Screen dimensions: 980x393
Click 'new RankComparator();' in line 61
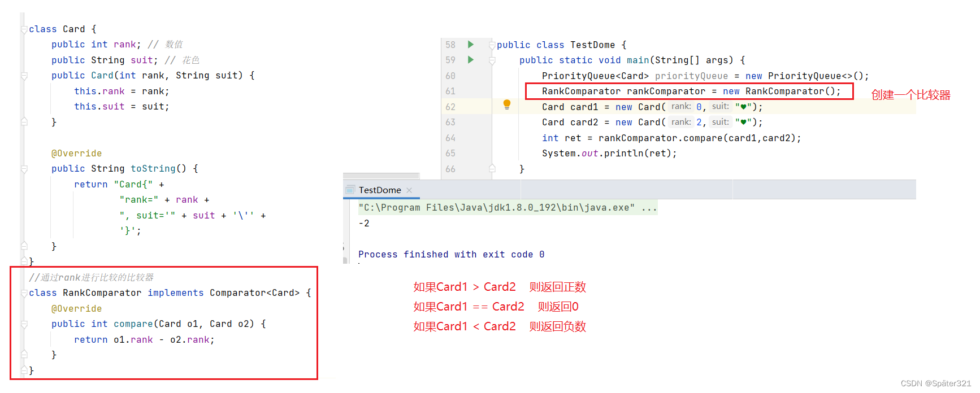[782, 91]
